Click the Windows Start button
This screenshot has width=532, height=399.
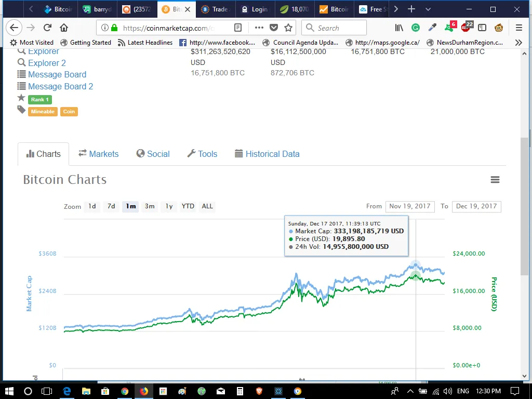pyautogui.click(x=9, y=391)
